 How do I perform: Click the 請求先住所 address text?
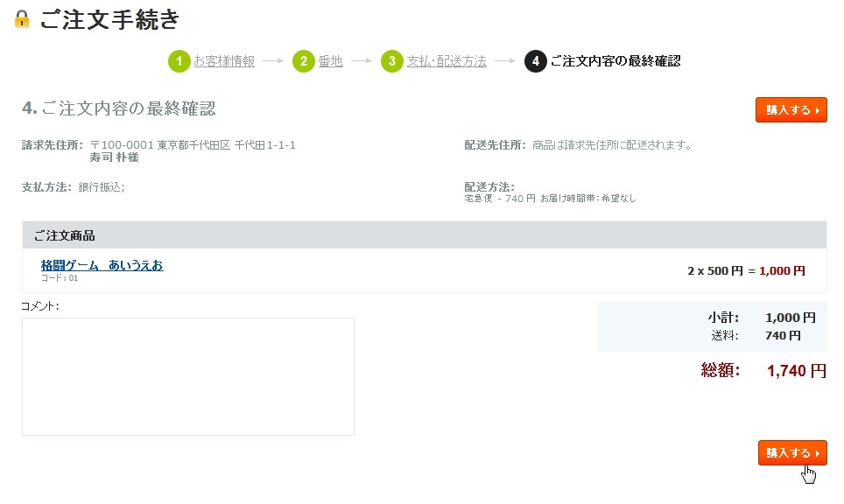[193, 145]
